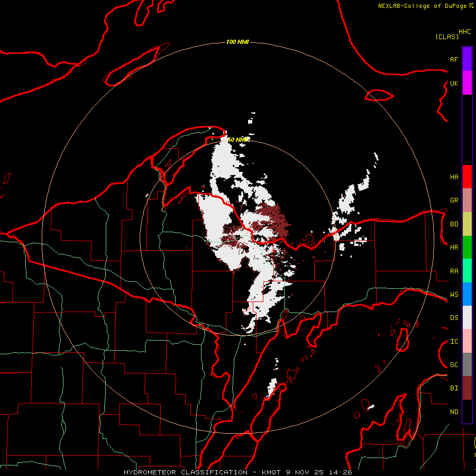Click the GC legend label
Screen dimensions: 476x476
[454, 365]
